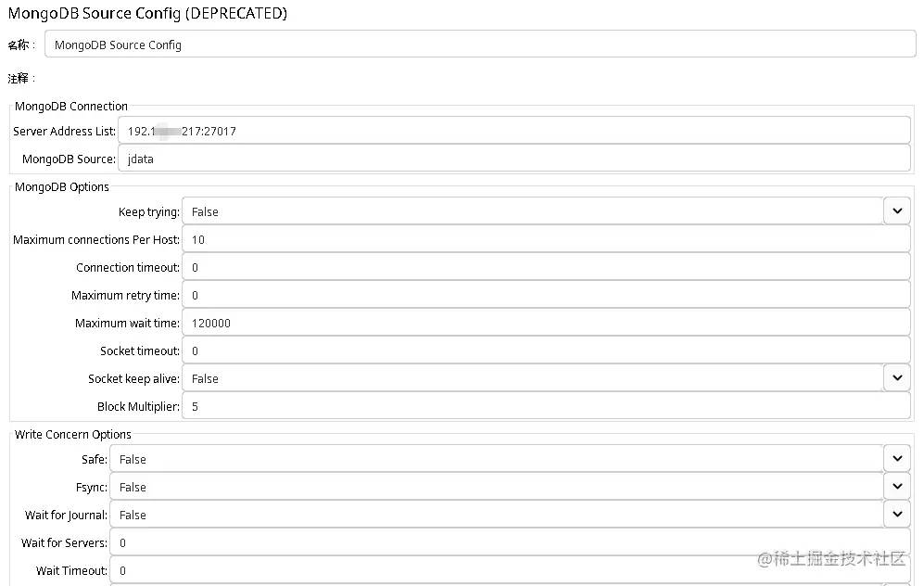Change Keep trying from False to True
Viewport: 924px width, 586px height.
click(x=895, y=210)
